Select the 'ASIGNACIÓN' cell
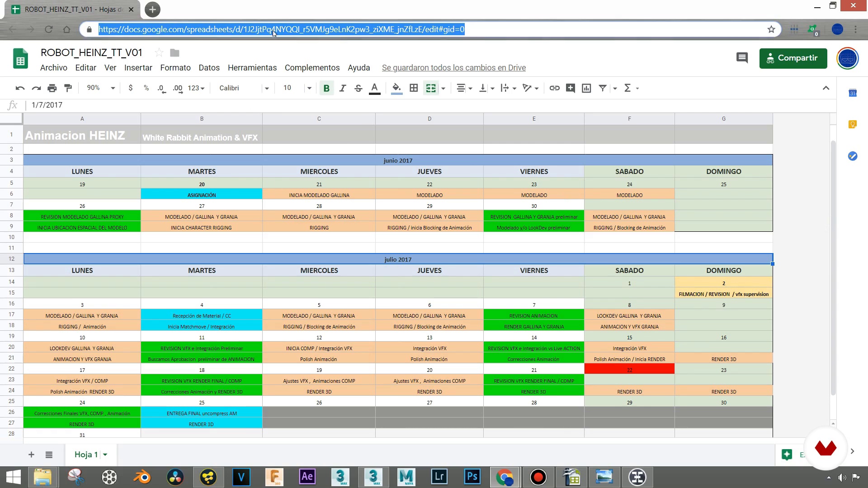 coord(202,195)
